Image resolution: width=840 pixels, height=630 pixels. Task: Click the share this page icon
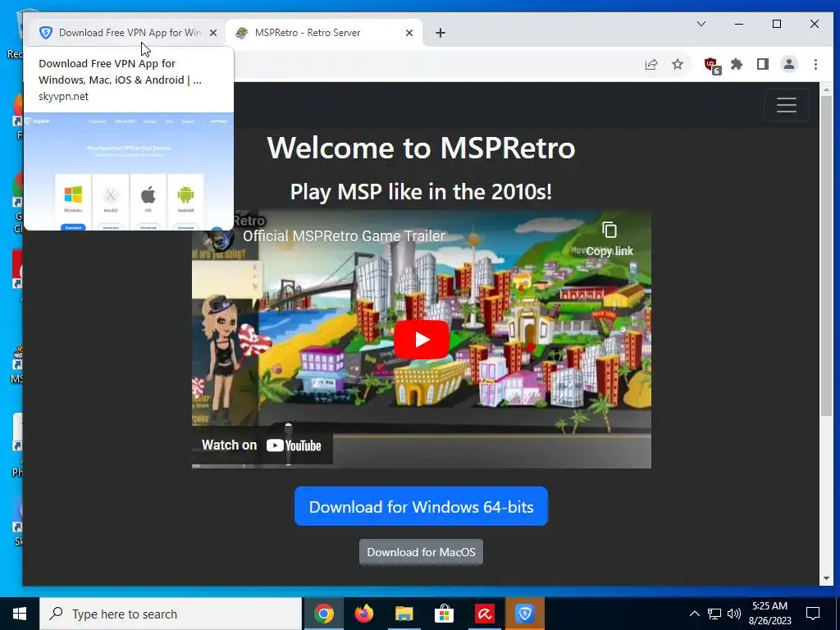click(x=651, y=64)
